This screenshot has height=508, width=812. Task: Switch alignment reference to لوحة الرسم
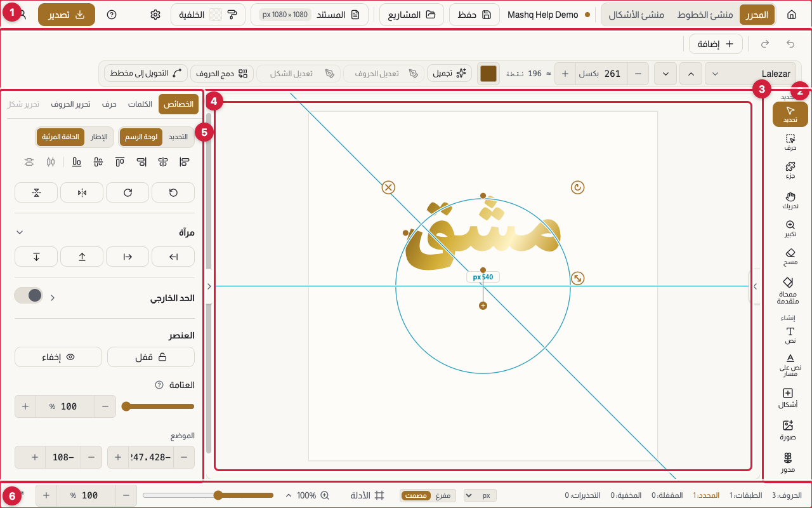(141, 137)
